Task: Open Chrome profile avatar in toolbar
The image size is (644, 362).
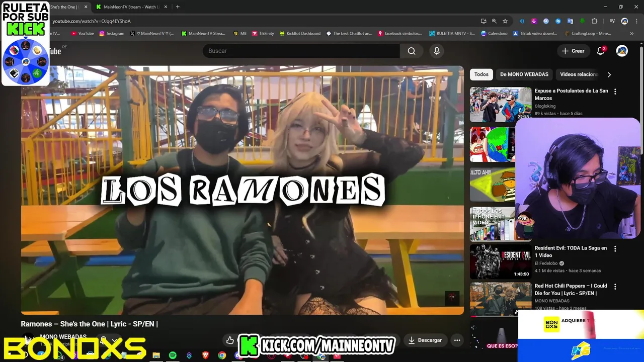Action: 624,21
